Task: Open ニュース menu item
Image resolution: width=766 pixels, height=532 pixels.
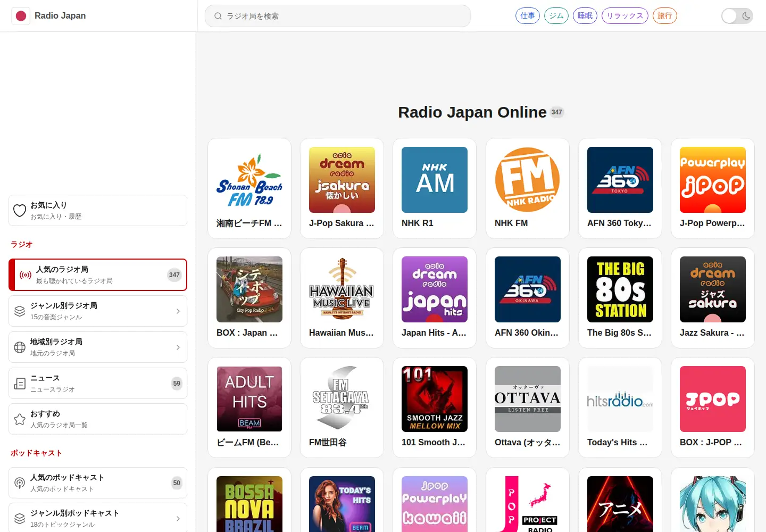Action: pos(98,384)
